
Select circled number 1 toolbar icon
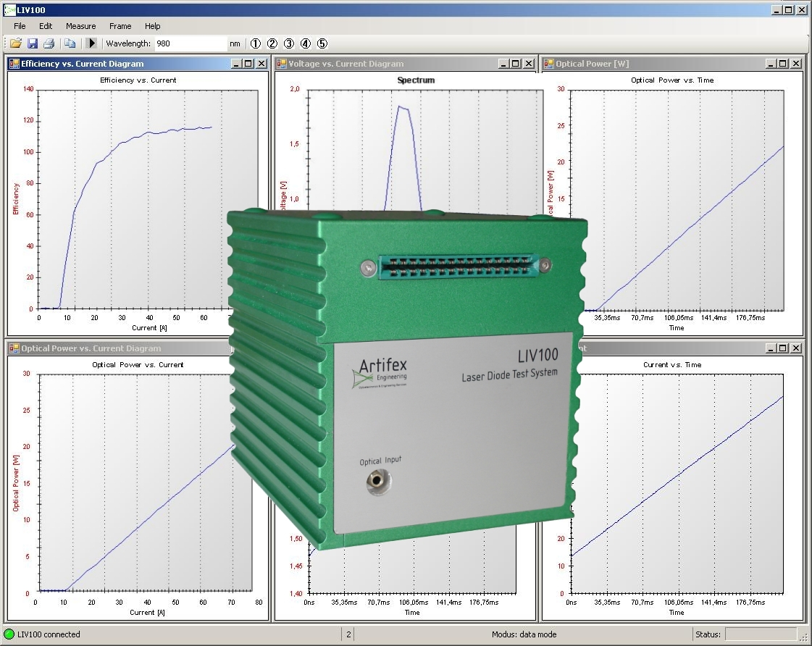[x=256, y=43]
